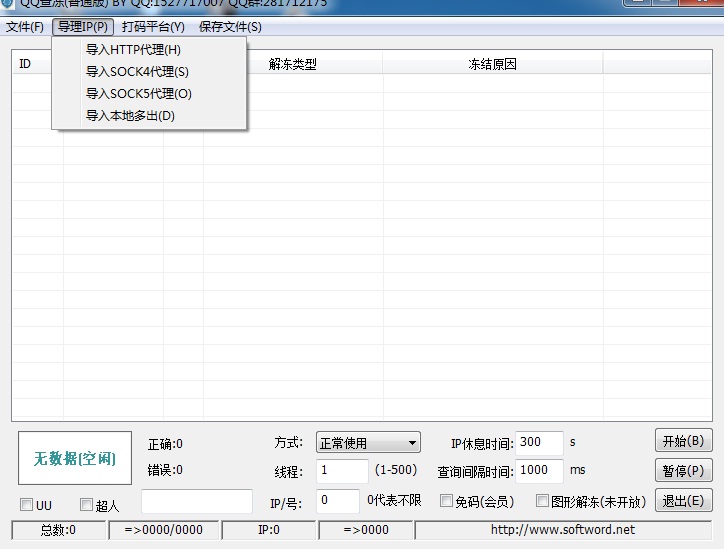Choose 导入SOCK4代理(S) menu entry

pos(149,72)
